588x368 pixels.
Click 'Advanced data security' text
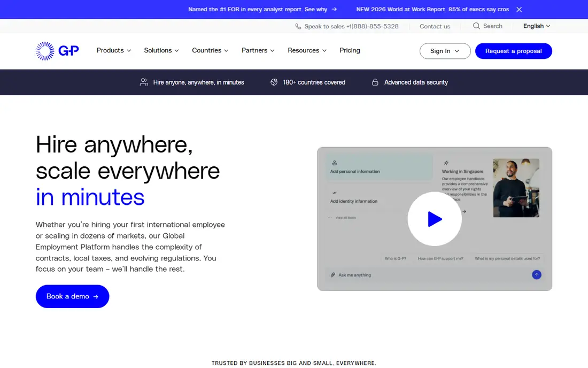(x=416, y=82)
